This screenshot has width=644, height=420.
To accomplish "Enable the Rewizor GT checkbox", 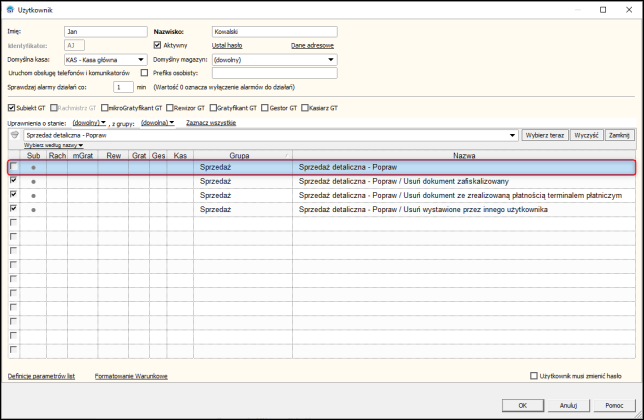I will [170, 108].
